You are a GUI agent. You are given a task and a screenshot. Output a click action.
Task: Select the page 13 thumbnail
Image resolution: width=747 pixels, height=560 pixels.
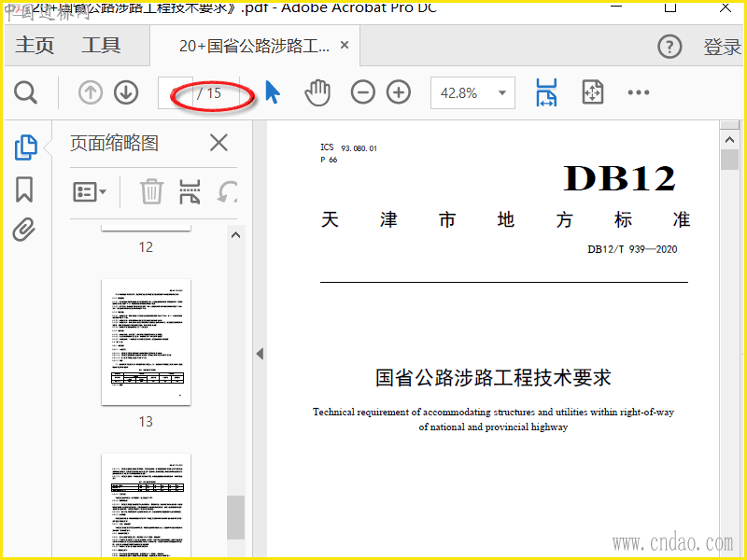pyautogui.click(x=147, y=343)
